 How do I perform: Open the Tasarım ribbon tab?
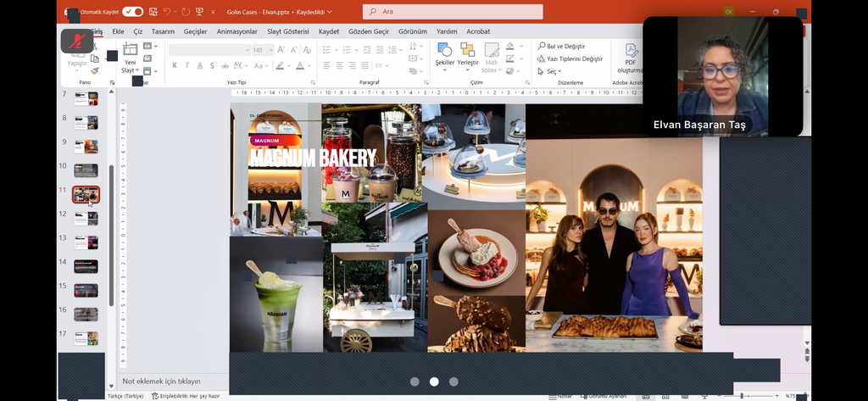click(163, 31)
